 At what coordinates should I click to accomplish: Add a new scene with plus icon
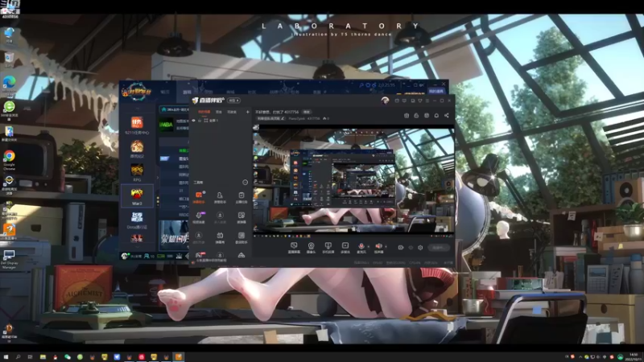coord(248,112)
